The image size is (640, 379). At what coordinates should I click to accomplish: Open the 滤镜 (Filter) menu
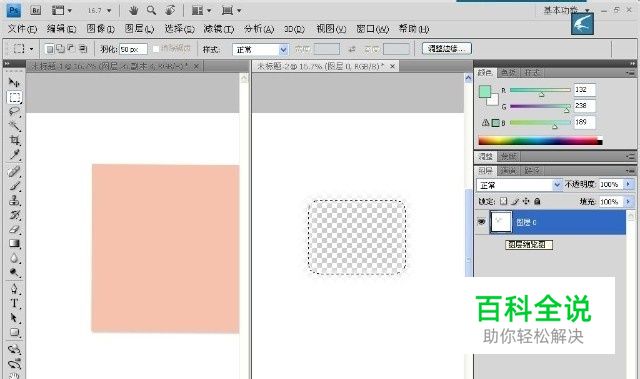point(219,29)
